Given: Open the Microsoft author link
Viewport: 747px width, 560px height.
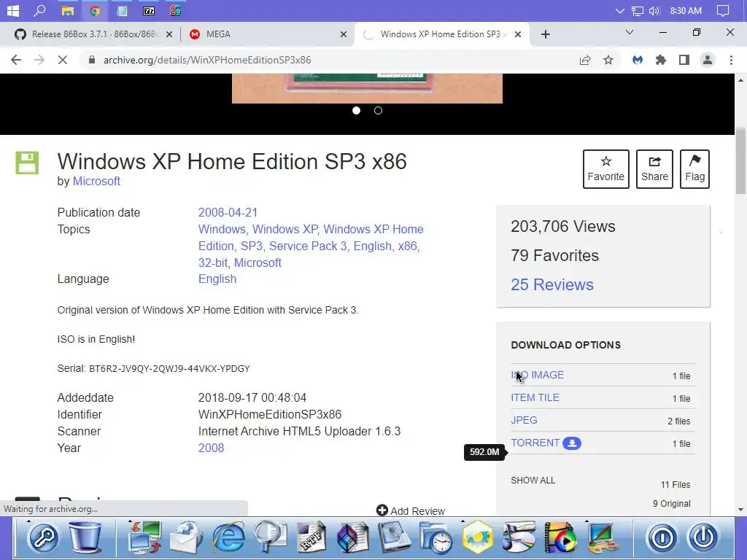Looking at the screenshot, I should click(x=96, y=182).
